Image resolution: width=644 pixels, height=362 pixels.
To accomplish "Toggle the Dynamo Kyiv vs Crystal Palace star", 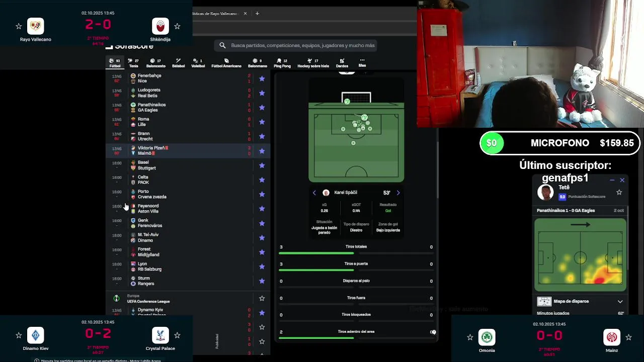I will click(262, 313).
